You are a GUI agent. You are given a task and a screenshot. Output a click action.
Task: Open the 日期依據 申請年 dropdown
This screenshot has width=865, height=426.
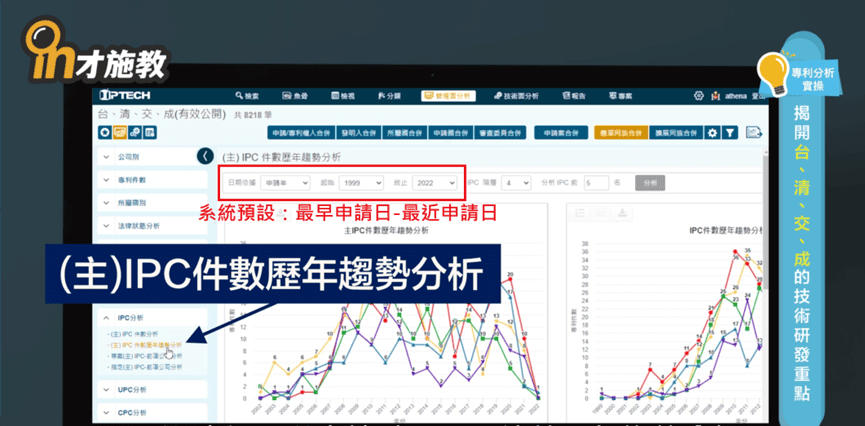click(x=285, y=183)
